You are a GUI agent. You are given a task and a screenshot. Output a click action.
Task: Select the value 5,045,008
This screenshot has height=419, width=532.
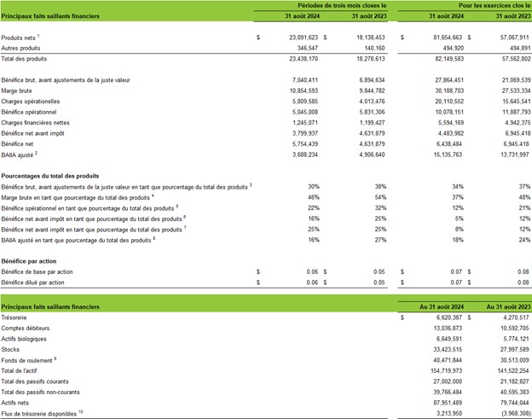[305, 112]
